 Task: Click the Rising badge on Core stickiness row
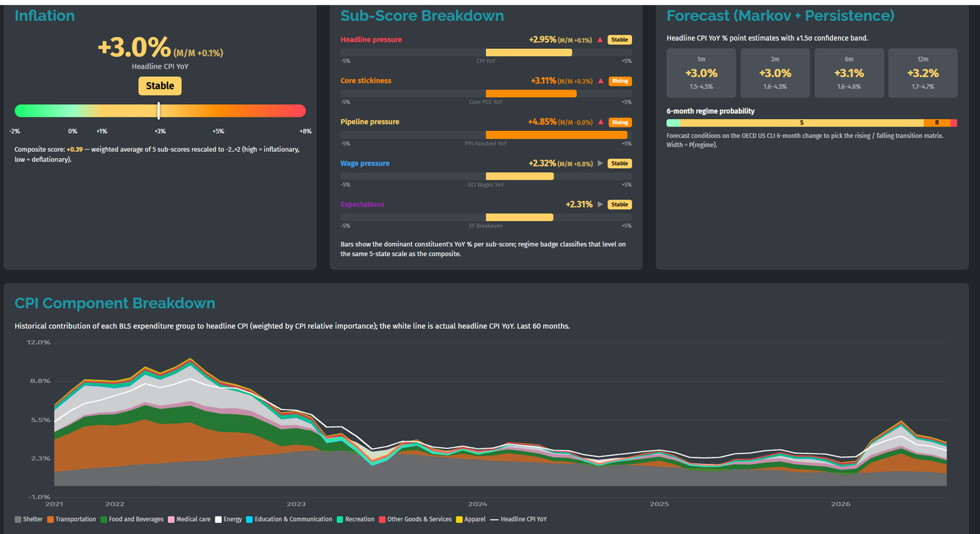point(619,81)
